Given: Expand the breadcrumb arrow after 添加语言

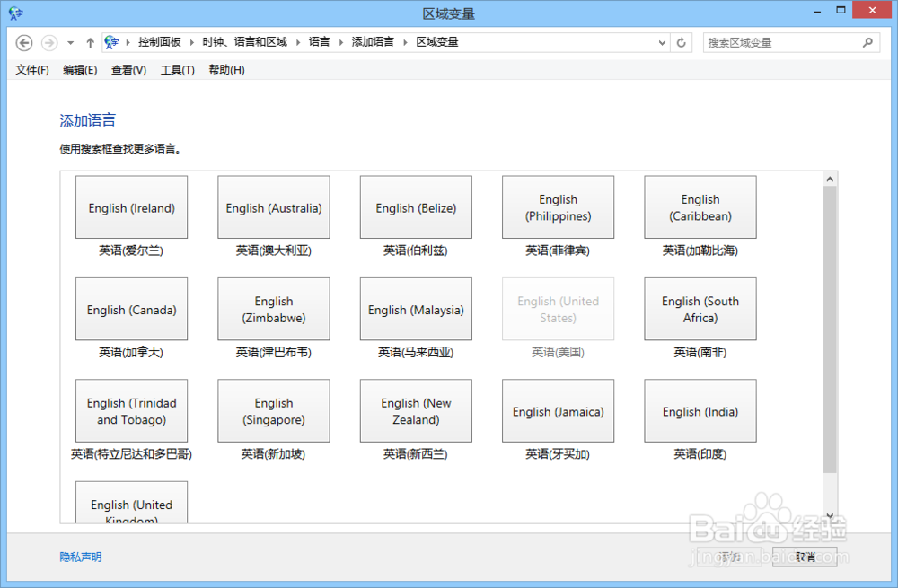Looking at the screenshot, I should pyautogui.click(x=406, y=41).
